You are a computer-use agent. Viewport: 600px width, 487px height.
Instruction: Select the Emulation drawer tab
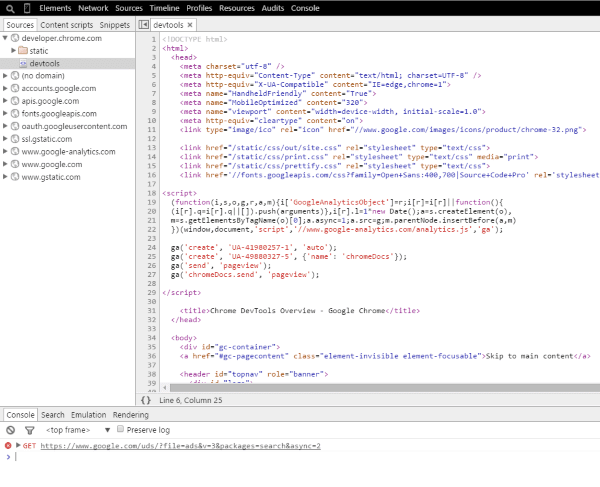[88, 415]
